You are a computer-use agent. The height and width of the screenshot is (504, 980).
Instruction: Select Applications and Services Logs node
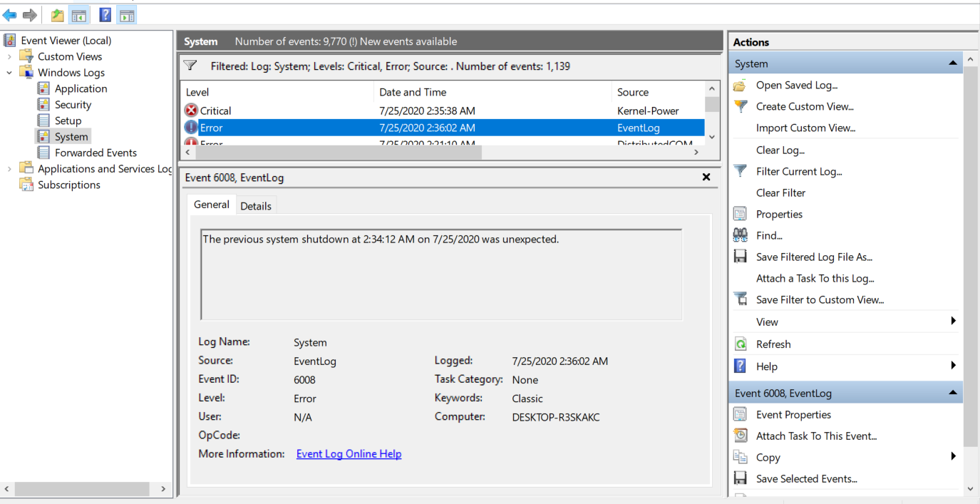click(x=105, y=169)
